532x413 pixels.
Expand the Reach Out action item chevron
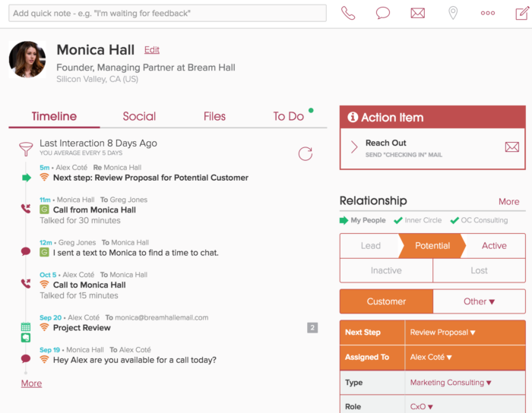pos(354,147)
